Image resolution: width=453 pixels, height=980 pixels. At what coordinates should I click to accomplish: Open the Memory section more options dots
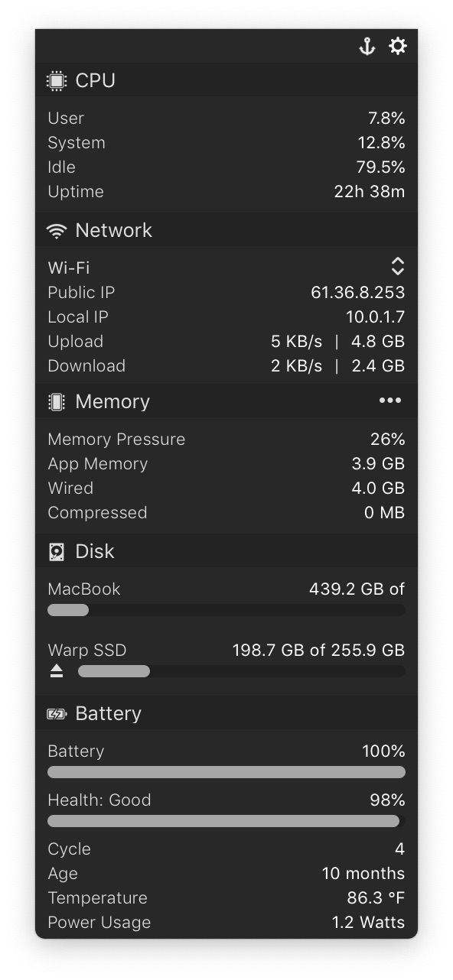tap(390, 401)
